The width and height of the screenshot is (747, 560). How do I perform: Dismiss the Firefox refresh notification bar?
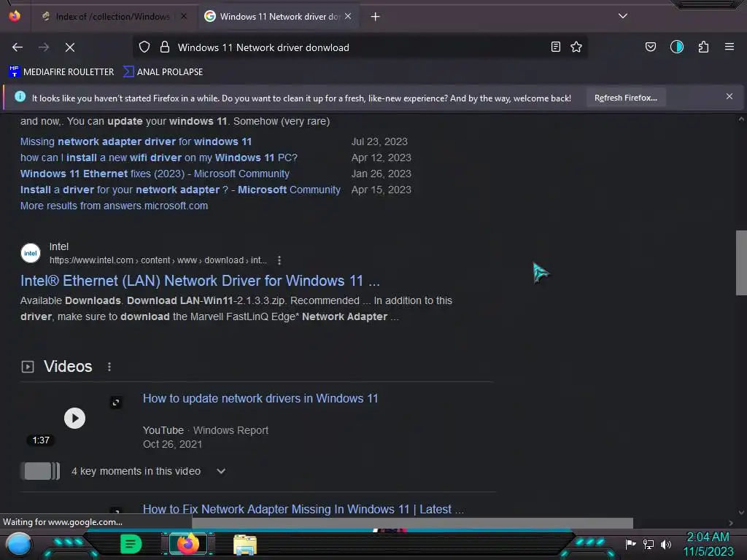coord(729,97)
